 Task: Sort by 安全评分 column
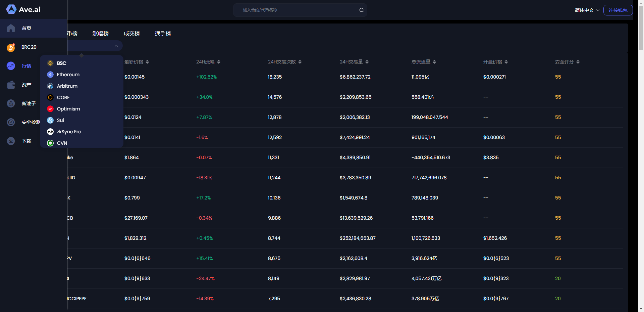(x=567, y=62)
